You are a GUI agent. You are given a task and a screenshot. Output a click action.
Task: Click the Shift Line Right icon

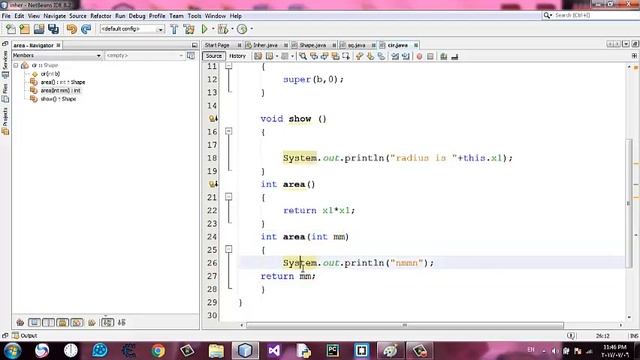tap(406, 56)
